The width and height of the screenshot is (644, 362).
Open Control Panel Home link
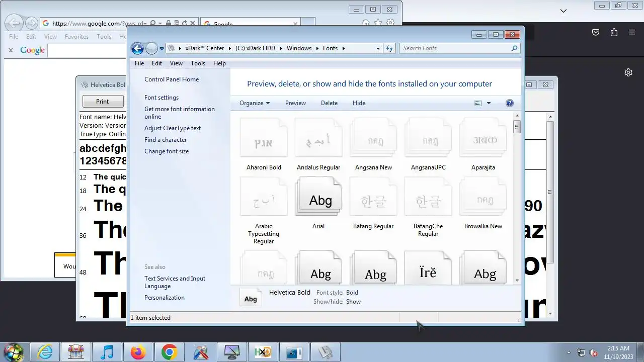point(172,79)
